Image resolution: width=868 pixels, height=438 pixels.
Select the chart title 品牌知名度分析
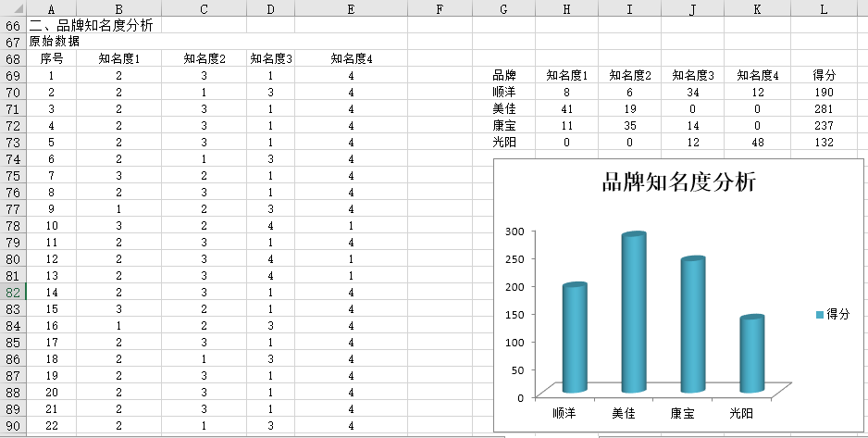[x=679, y=182]
